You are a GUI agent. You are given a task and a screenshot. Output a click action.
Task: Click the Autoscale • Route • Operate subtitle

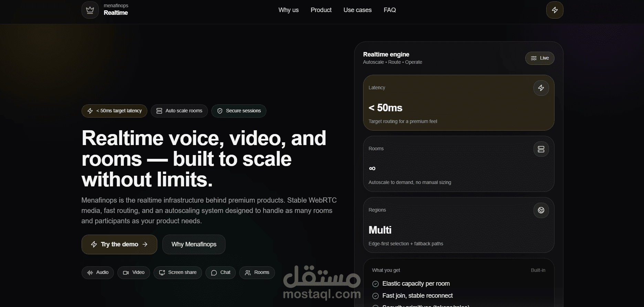392,62
